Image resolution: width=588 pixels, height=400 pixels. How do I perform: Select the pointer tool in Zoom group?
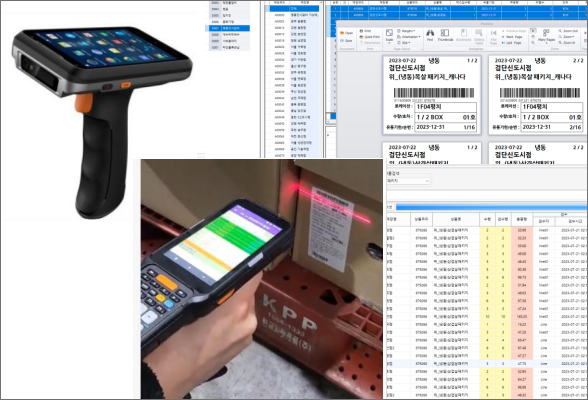coord(533,30)
